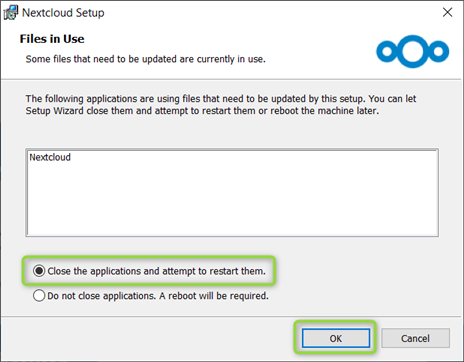Click the empty area of the applications list box
Viewport: 464px width, 362px height.
232,200
